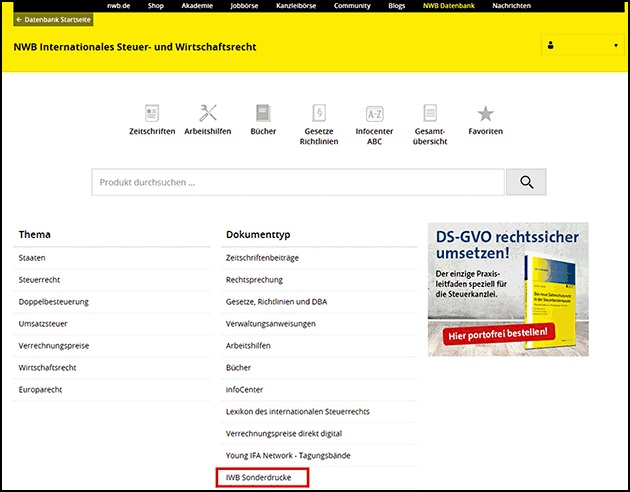
Task: Select Verrechnungspreise direkt digital link
Action: (x=282, y=434)
